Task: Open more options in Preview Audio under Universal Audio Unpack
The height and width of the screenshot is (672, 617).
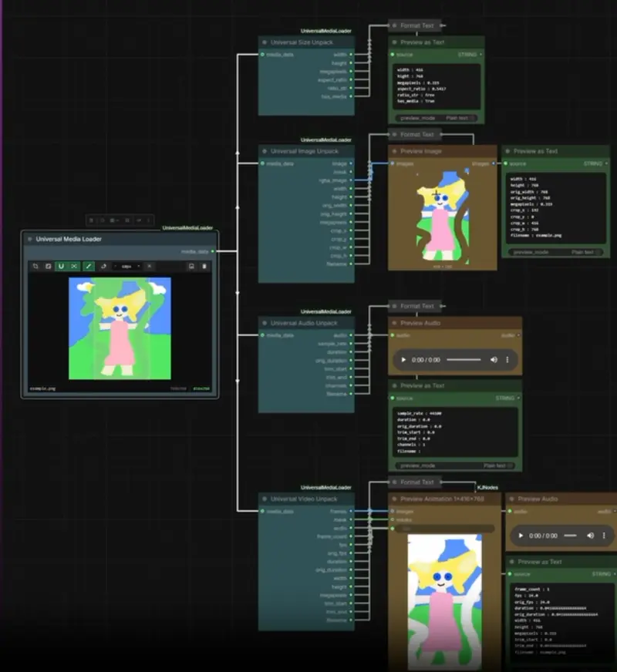Action: click(x=507, y=360)
